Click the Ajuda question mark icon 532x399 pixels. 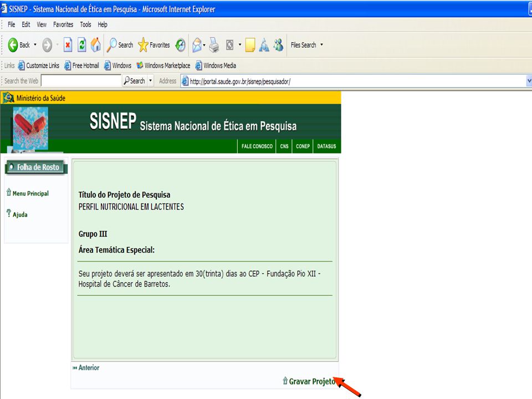pos(9,213)
